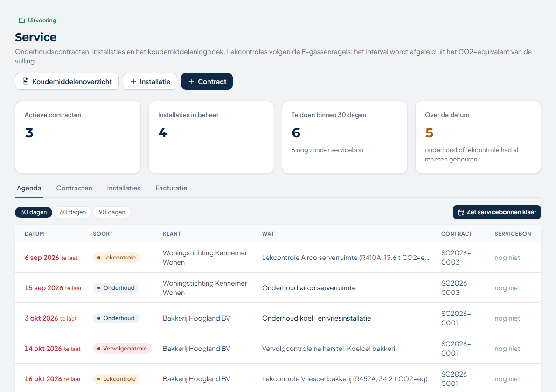Click the Te doen binnen 30 dagen card
The image size is (556, 392).
pos(345,137)
